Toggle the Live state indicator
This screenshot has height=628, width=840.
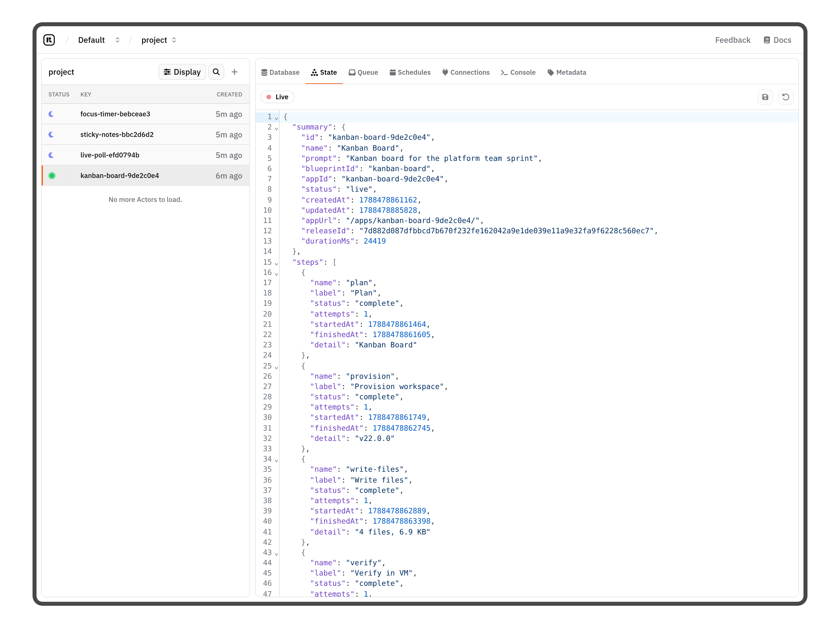point(277,97)
